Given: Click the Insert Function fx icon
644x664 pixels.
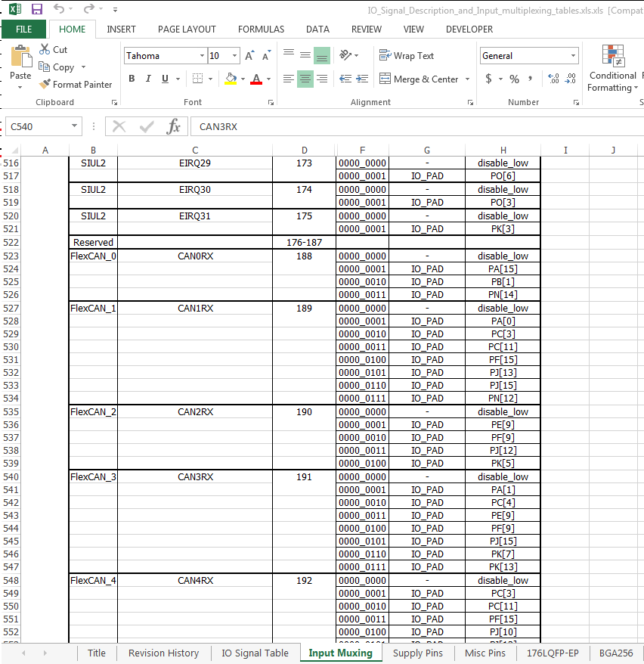Looking at the screenshot, I should pyautogui.click(x=174, y=126).
